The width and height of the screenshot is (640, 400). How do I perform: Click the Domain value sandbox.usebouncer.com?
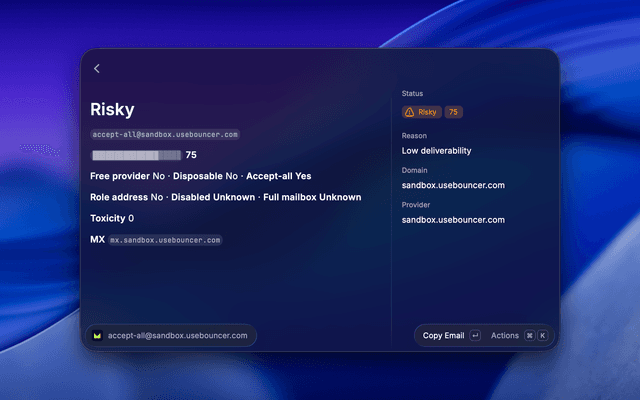pos(453,185)
